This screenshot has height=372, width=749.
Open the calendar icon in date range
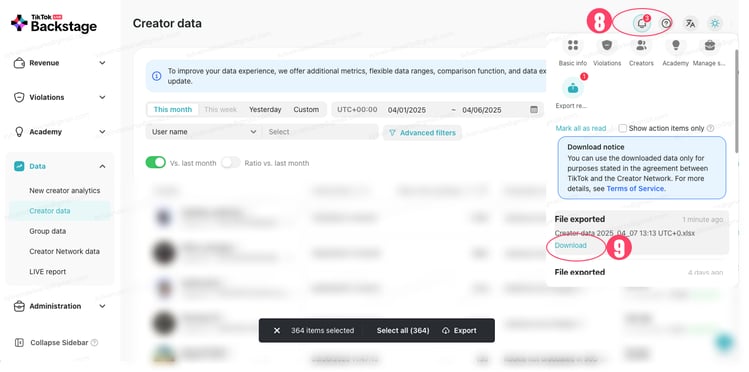[x=534, y=109]
